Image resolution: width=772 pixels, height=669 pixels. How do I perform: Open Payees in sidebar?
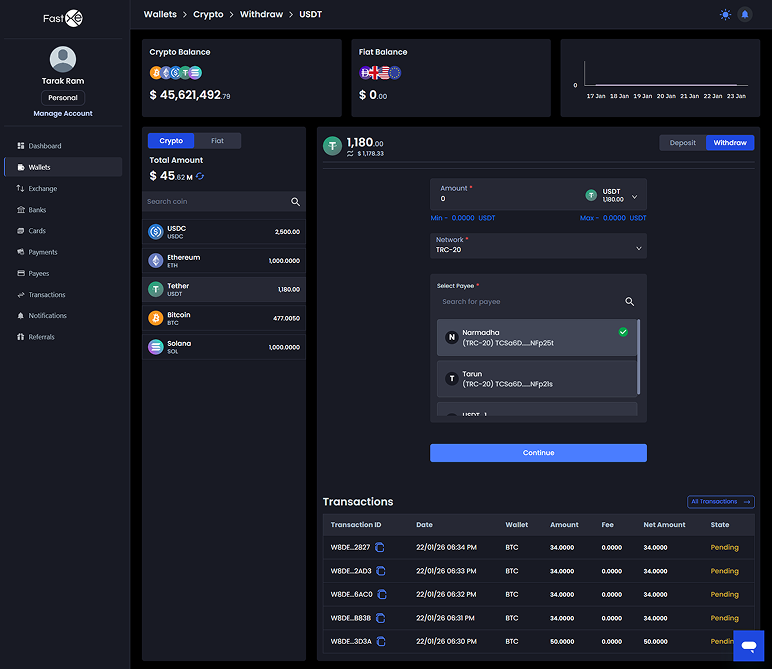[63, 273]
